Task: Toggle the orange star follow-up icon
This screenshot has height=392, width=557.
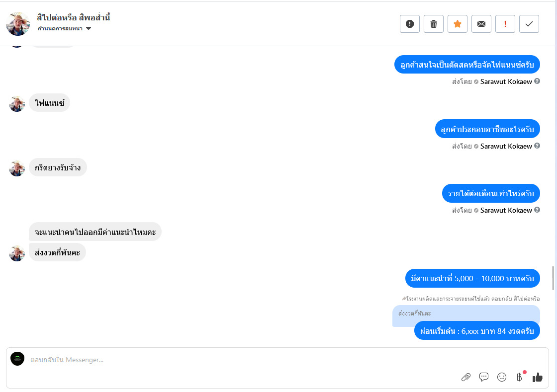Action: [458, 24]
